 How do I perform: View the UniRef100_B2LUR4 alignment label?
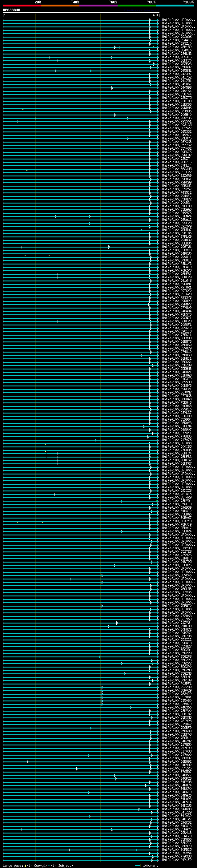point(177,531)
